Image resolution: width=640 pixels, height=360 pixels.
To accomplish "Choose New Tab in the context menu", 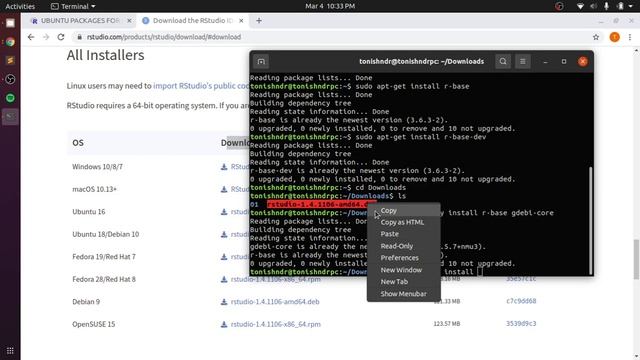I will 394,282.
